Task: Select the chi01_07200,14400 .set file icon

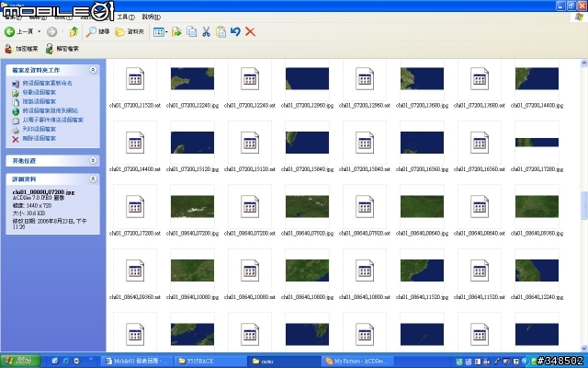Action: click(135, 143)
